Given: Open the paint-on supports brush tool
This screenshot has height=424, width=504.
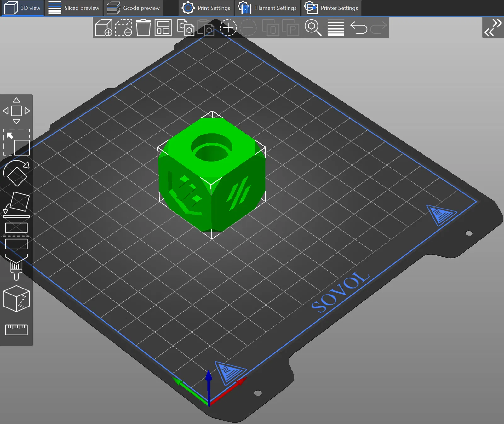Looking at the screenshot, I should pos(16,267).
